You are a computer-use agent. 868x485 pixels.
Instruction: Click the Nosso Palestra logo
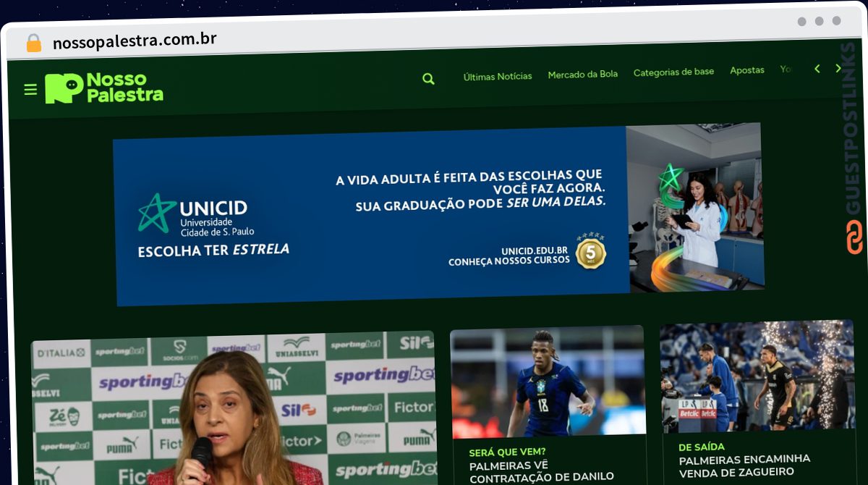(x=104, y=88)
